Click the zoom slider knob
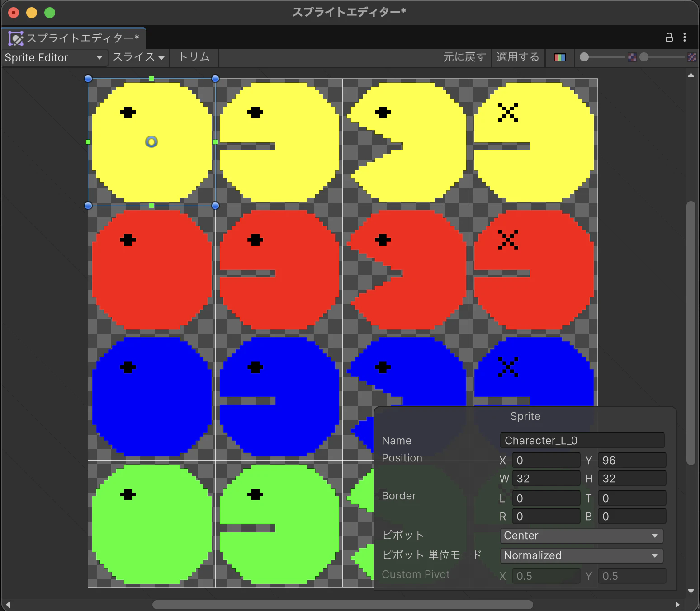Viewport: 700px width, 611px height. [584, 57]
